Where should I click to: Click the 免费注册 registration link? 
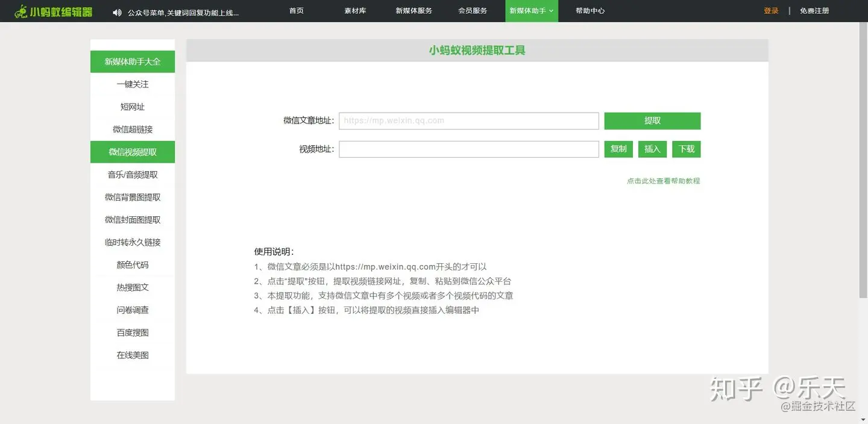[814, 11]
